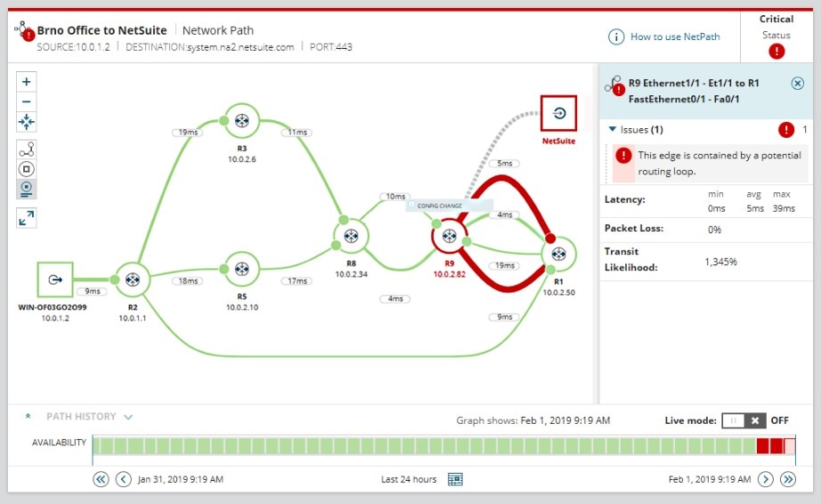The width and height of the screenshot is (821, 504).
Task: Click the max latency 39ms value
Action: point(784,208)
